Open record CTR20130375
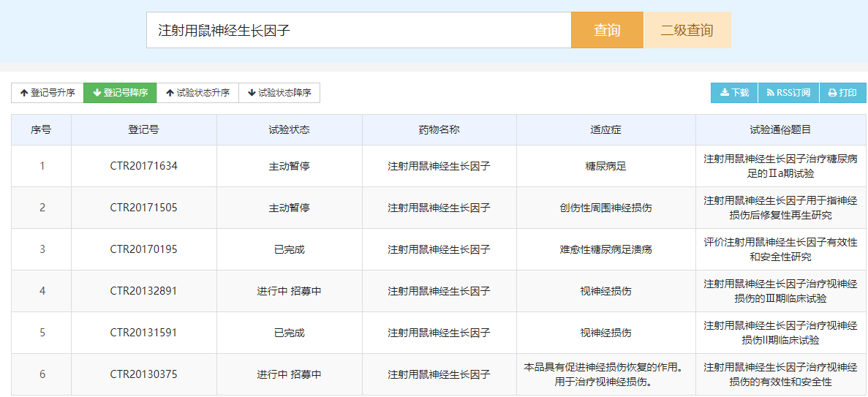 click(x=144, y=374)
